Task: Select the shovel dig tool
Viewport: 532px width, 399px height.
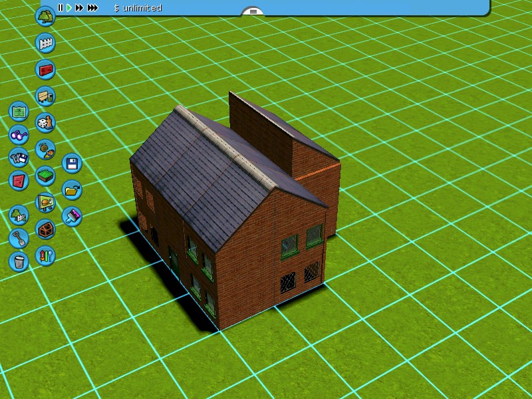Action: pyautogui.click(x=19, y=237)
